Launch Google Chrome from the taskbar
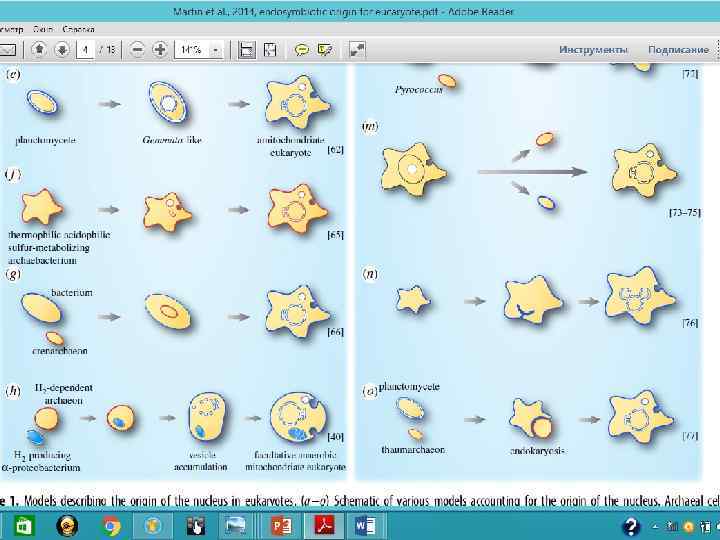The height and width of the screenshot is (540, 720). [x=111, y=526]
